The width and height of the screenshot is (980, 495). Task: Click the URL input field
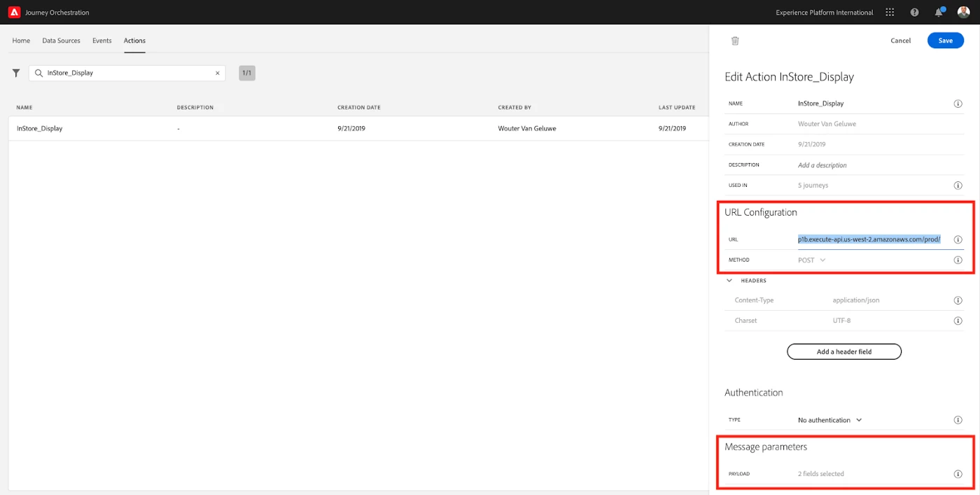(x=873, y=239)
